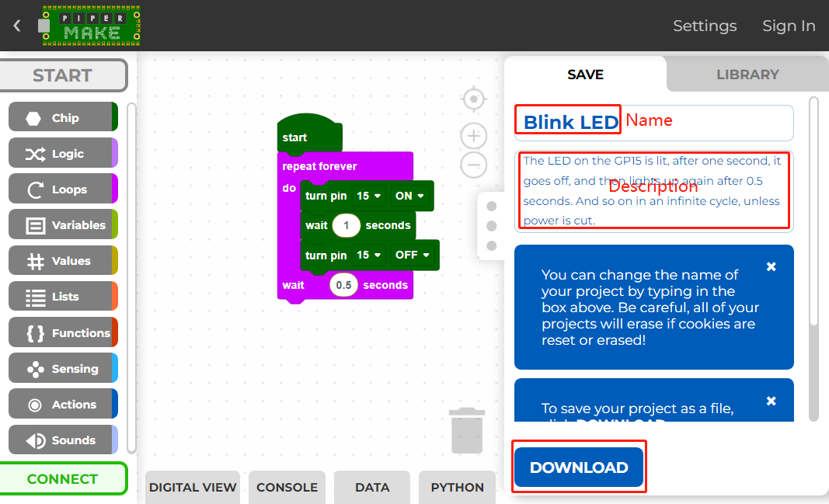Switch to the LIBRARY tab

click(747, 75)
